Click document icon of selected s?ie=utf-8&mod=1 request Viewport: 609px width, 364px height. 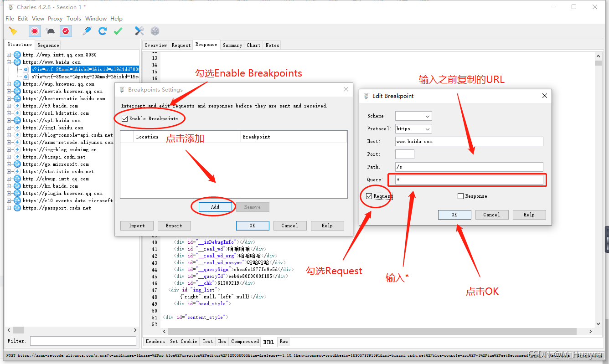click(x=26, y=69)
